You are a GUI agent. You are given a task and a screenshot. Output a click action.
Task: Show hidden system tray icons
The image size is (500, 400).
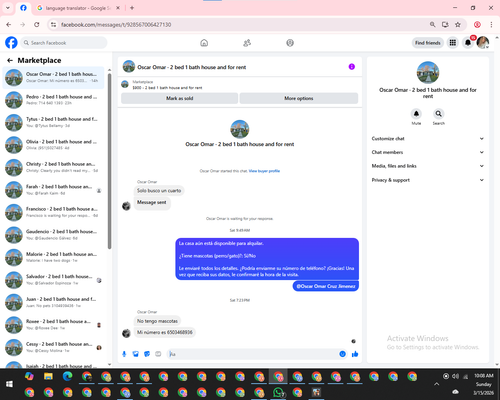point(436,384)
